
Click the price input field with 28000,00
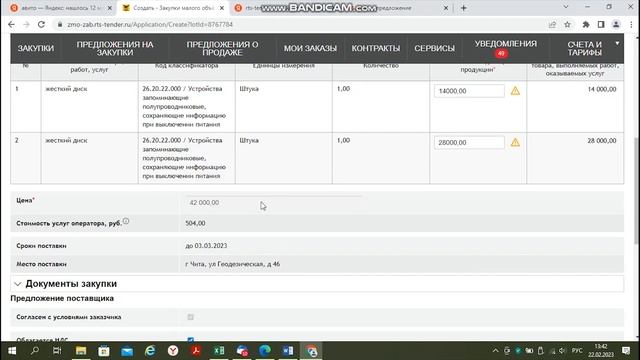469,142
